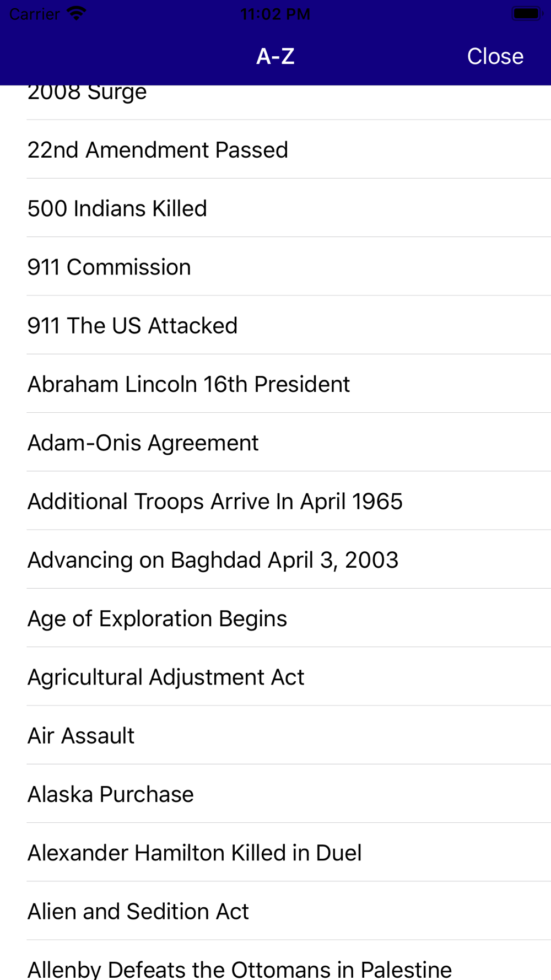The image size is (551, 980).
Task: Open 911 The US Attacked
Action: tap(132, 326)
